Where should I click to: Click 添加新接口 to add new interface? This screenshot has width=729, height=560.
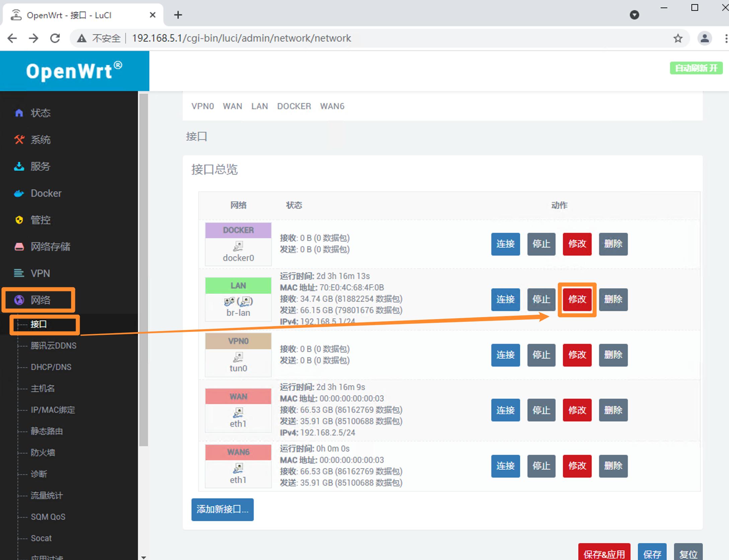pyautogui.click(x=222, y=509)
